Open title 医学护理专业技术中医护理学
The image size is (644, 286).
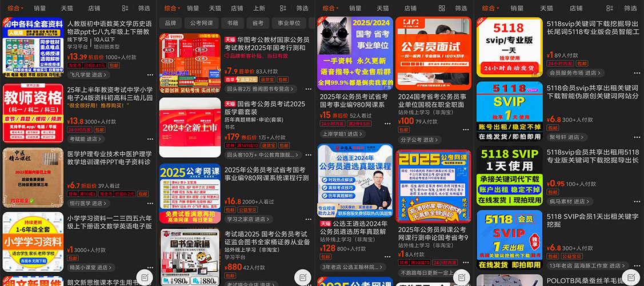pos(110,158)
